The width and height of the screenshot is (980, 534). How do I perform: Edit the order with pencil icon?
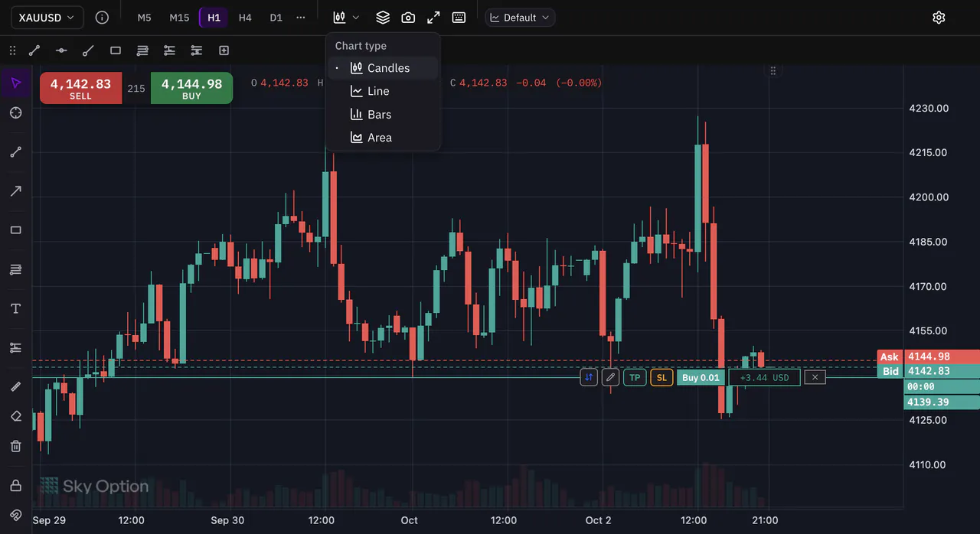(610, 377)
